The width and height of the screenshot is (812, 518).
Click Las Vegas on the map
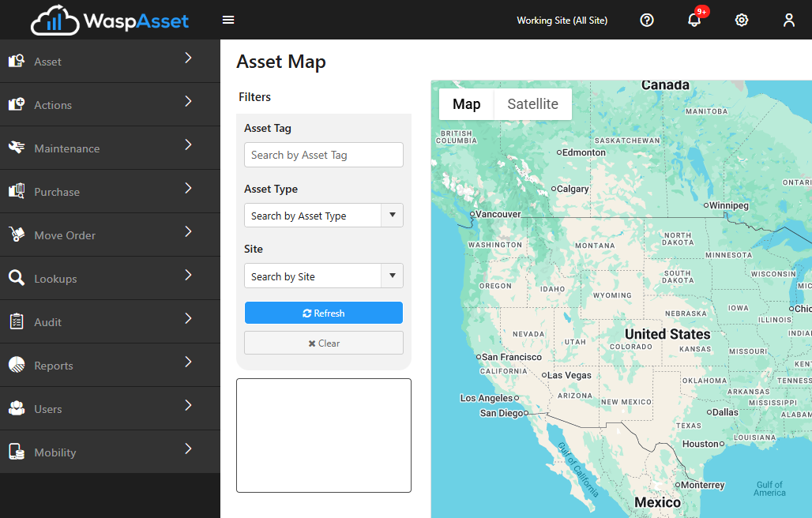coord(566,375)
